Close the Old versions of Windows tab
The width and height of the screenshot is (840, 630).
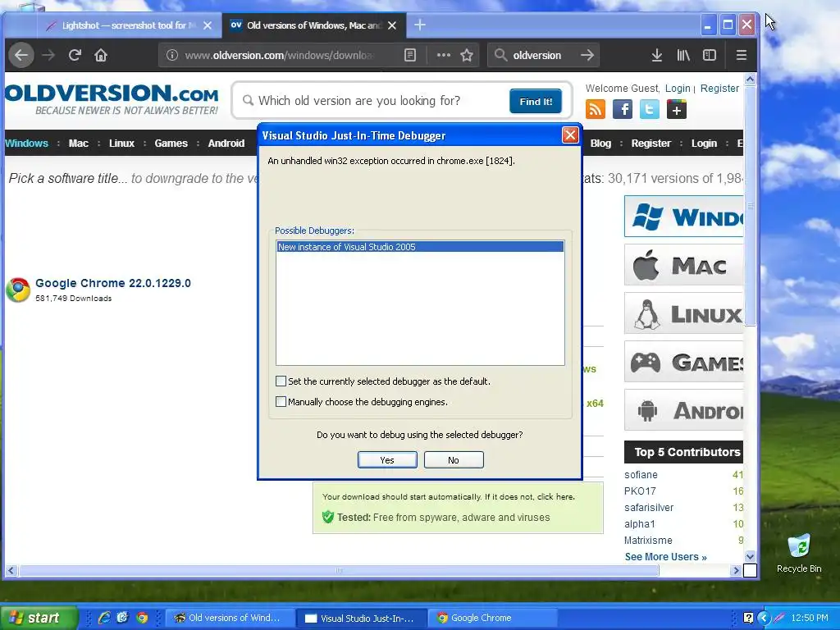392,25
